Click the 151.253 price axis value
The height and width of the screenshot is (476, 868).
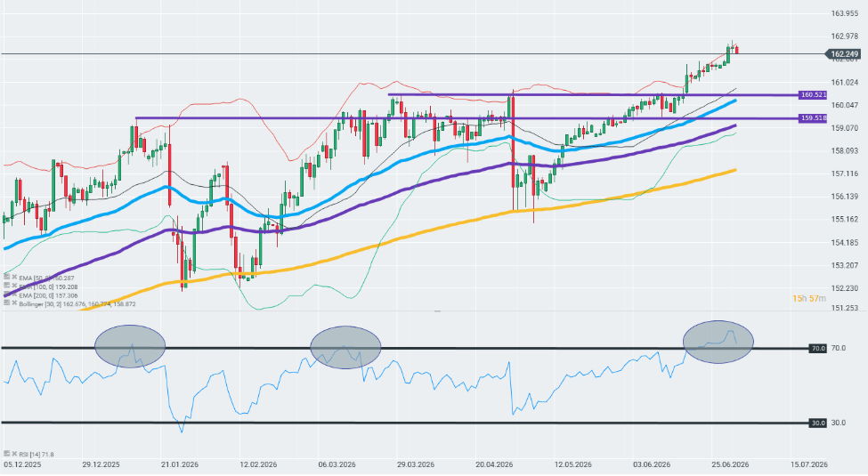tap(845, 308)
